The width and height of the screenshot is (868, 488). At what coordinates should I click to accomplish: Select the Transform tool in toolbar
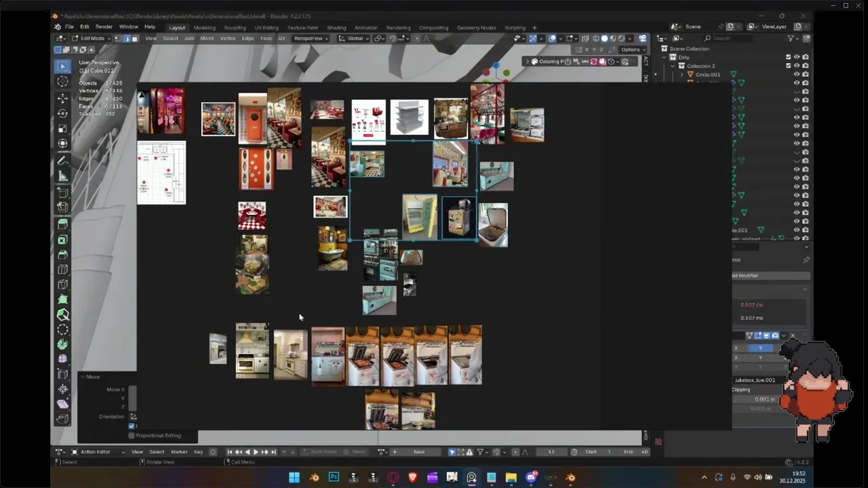click(62, 143)
